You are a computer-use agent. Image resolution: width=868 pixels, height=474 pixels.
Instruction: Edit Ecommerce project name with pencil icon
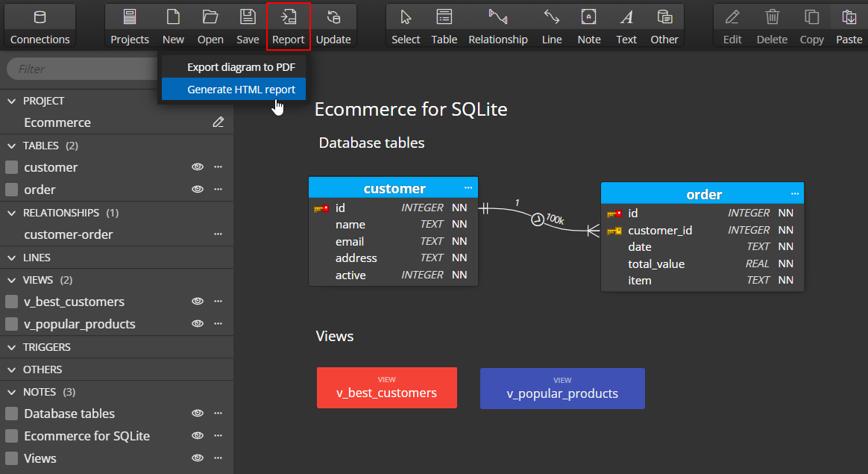coord(218,122)
